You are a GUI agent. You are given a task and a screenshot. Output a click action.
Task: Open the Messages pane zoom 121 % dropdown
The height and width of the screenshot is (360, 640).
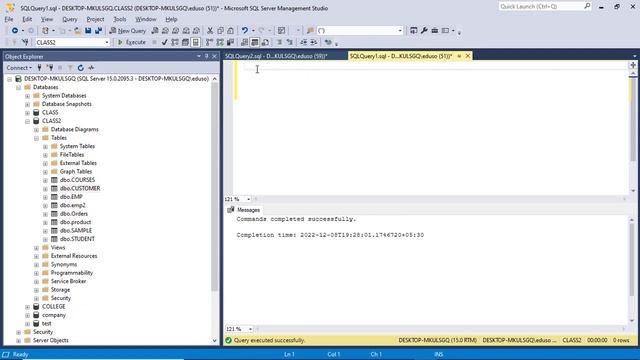click(x=250, y=329)
